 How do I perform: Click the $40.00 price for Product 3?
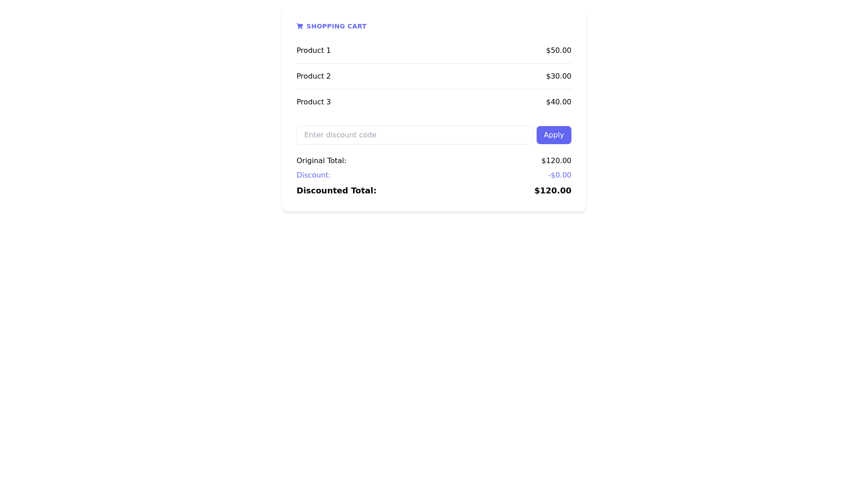558,102
